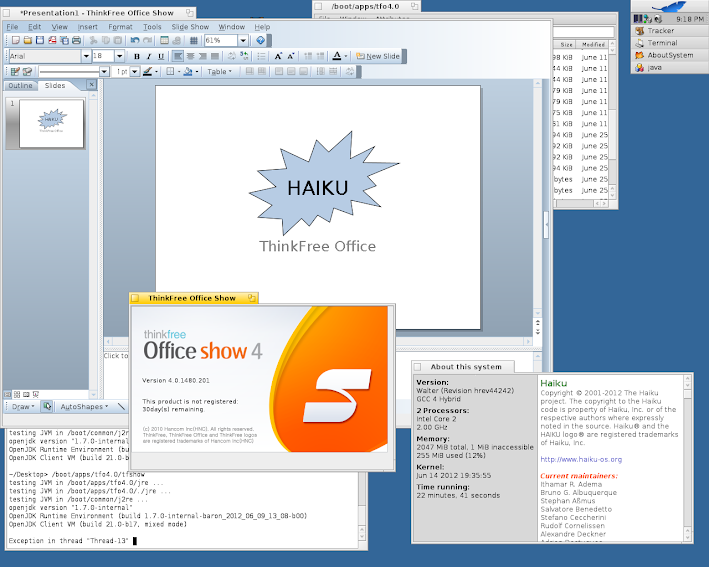The height and width of the screenshot is (567, 709).
Task: Open the Format menu
Action: coord(120,27)
